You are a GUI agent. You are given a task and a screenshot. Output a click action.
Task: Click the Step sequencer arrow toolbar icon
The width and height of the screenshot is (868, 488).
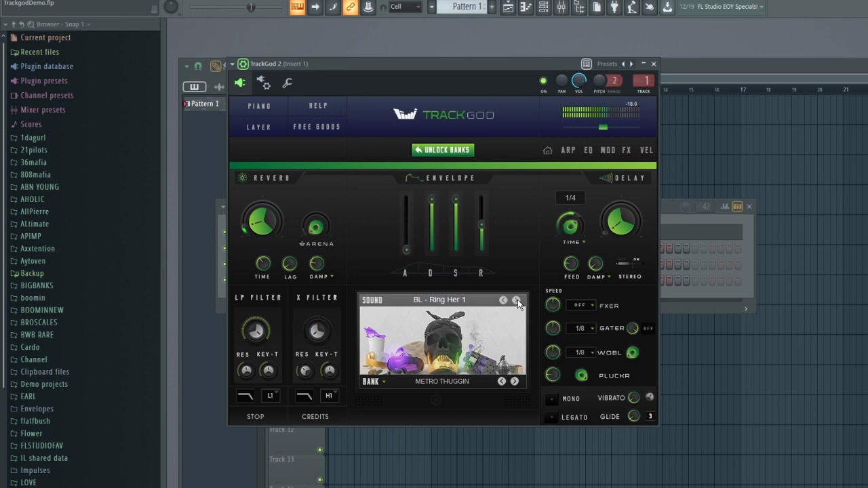pyautogui.click(x=315, y=7)
